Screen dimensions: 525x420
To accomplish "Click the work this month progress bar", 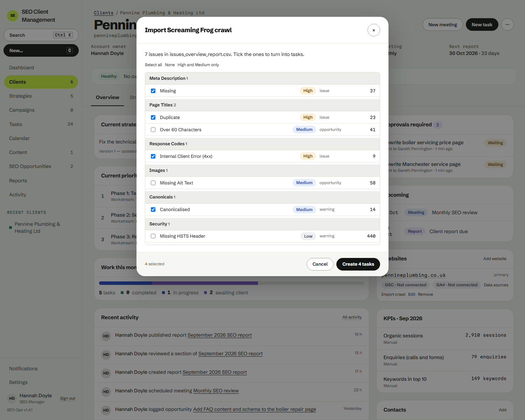I will (231, 283).
